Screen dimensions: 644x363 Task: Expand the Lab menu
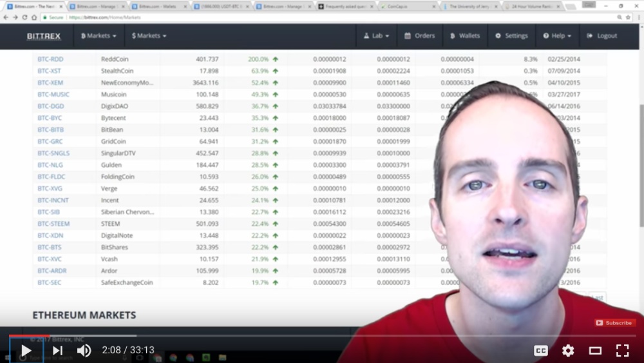[x=376, y=35]
